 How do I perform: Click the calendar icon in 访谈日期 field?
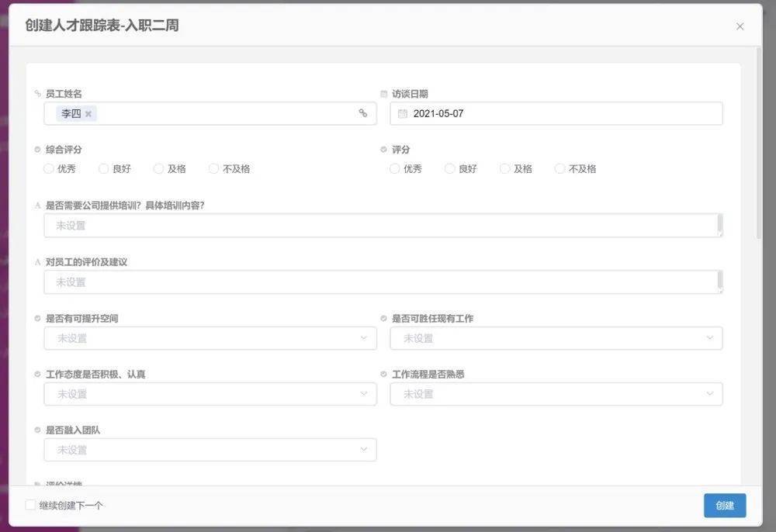(402, 113)
